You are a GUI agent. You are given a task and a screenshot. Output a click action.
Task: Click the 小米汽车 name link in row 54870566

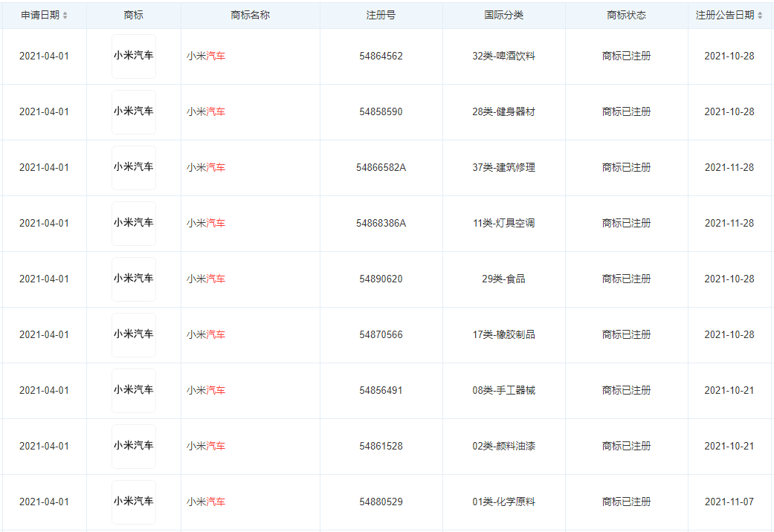pyautogui.click(x=206, y=335)
